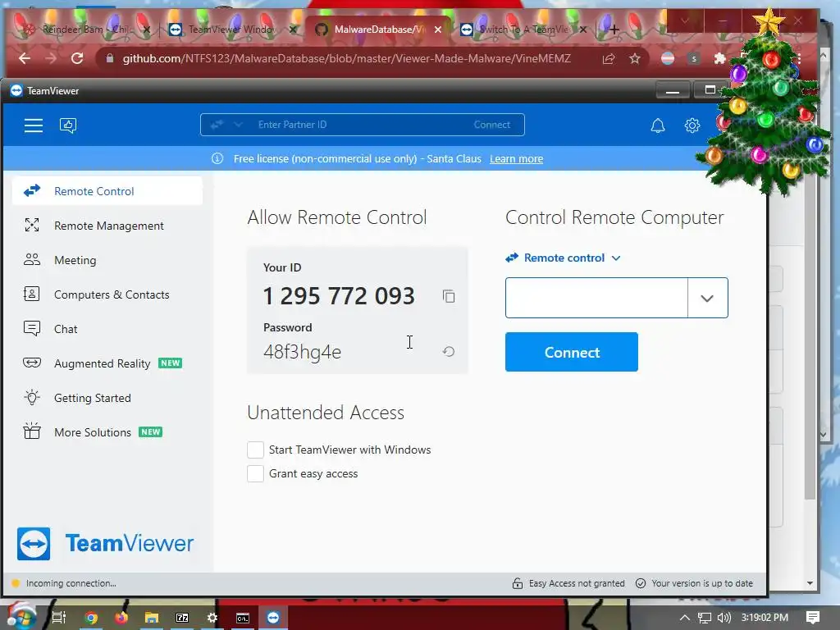Click the feedback icon beside the hamburger menu
Image resolution: width=840 pixels, height=630 pixels.
pyautogui.click(x=68, y=126)
